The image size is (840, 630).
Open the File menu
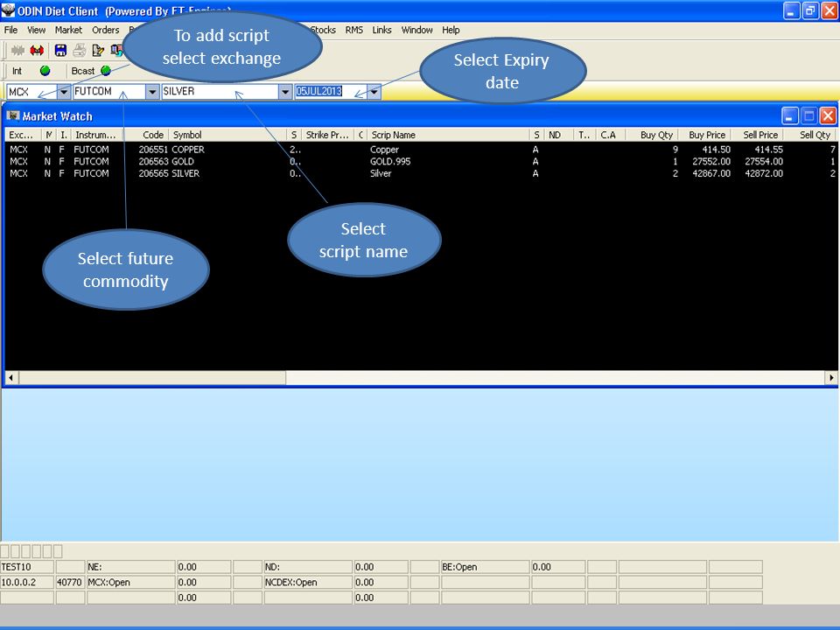pyautogui.click(x=10, y=30)
